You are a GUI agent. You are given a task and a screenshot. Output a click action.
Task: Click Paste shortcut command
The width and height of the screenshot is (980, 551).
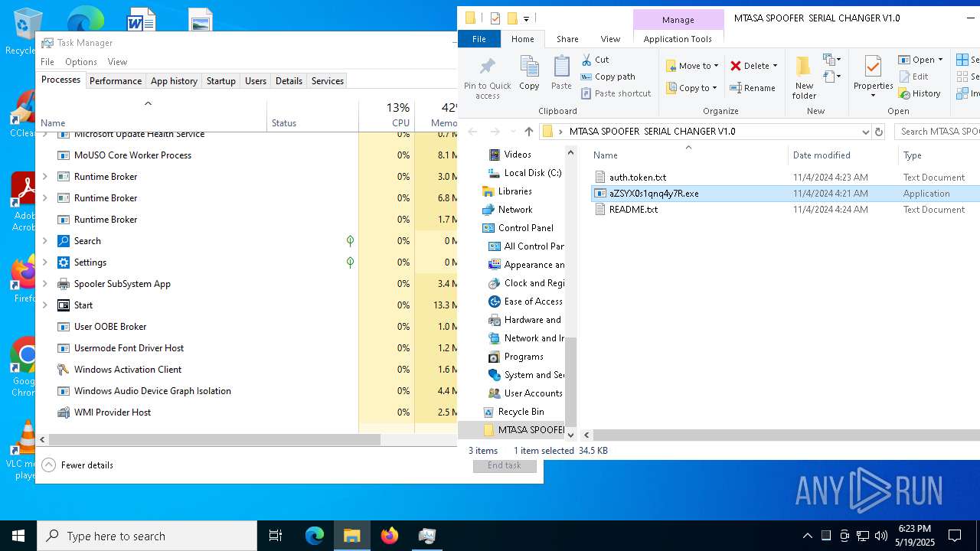(616, 93)
